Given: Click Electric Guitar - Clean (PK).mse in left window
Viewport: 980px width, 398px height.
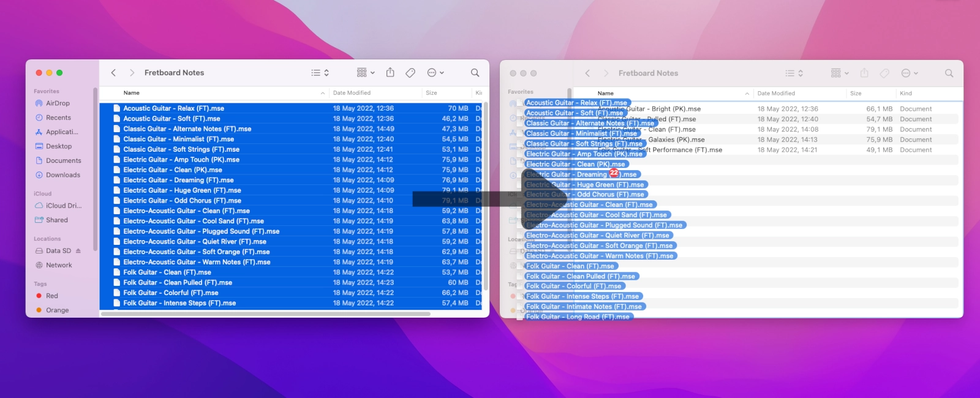Looking at the screenshot, I should pyautogui.click(x=173, y=170).
